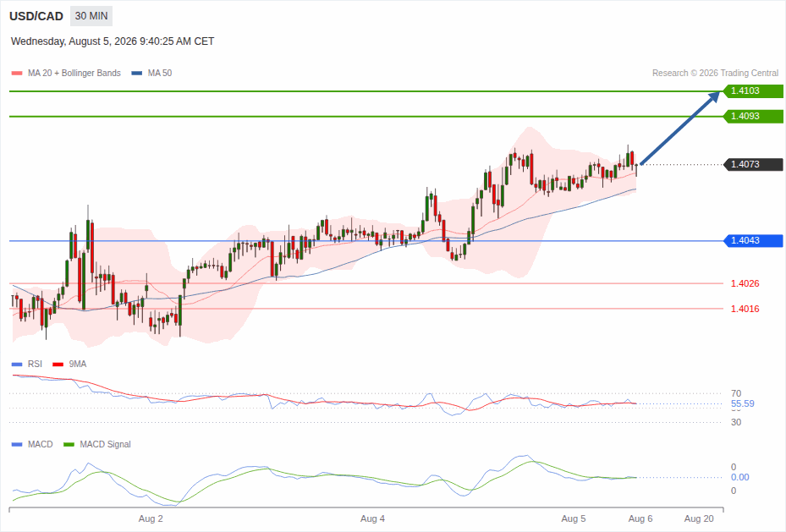Click the MA 20 + Bollinger Bands label
This screenshot has height=532, width=786.
(74, 73)
